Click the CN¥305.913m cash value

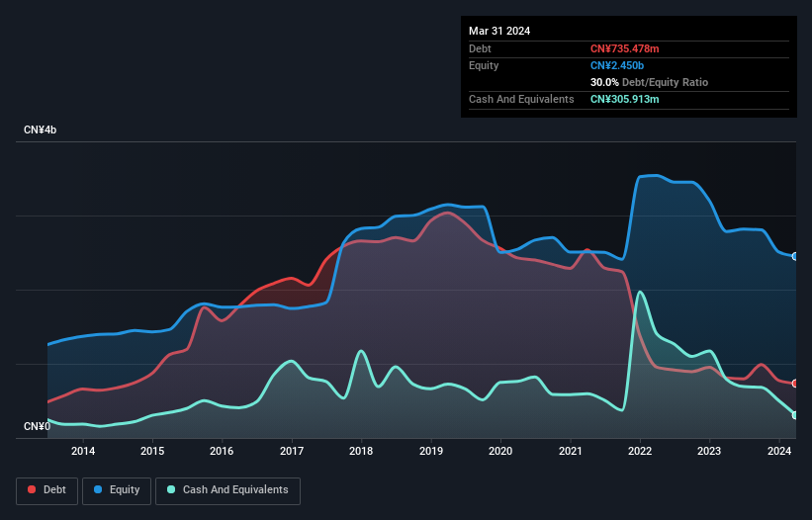pos(624,99)
